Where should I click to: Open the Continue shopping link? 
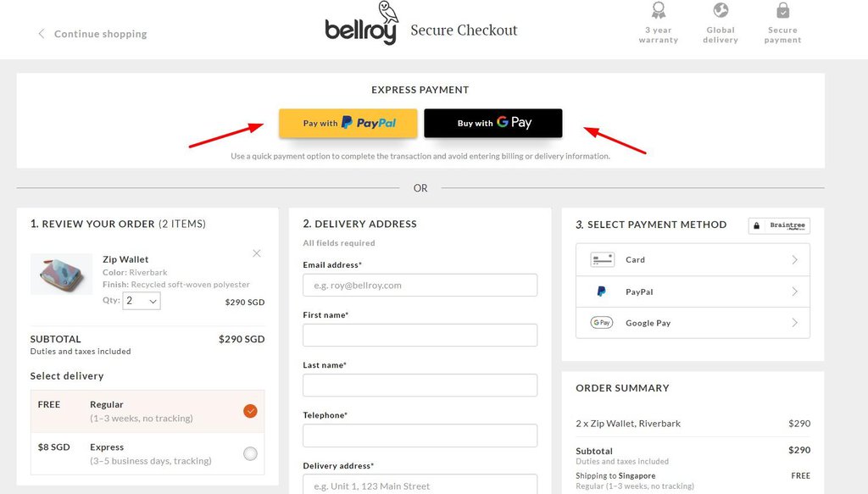(x=99, y=34)
